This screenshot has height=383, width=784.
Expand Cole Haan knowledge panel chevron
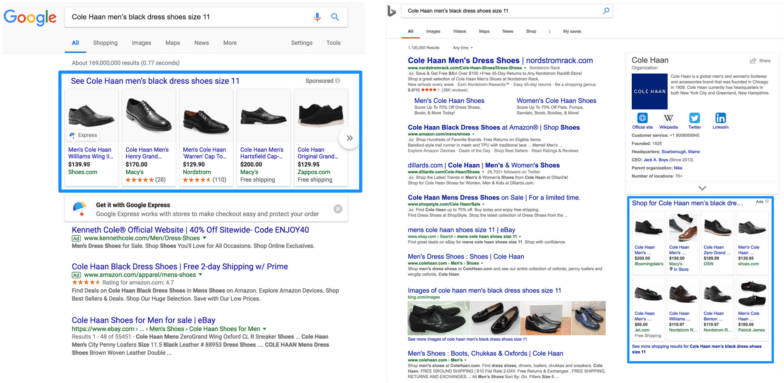[x=702, y=188]
